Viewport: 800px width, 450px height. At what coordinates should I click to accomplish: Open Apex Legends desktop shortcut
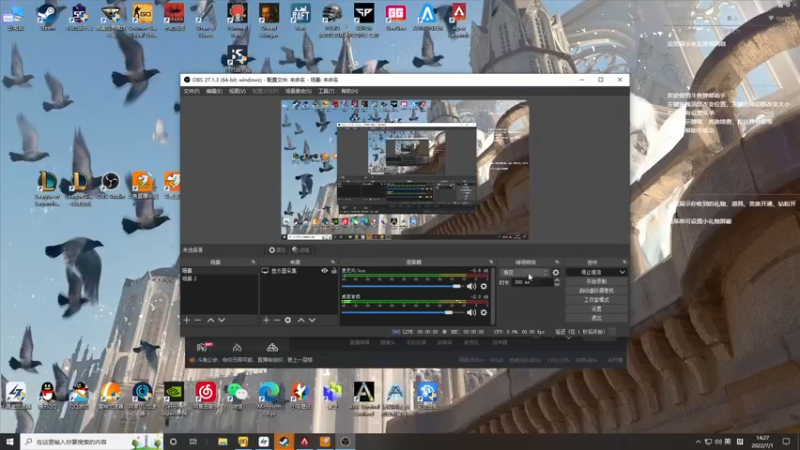pos(459,19)
